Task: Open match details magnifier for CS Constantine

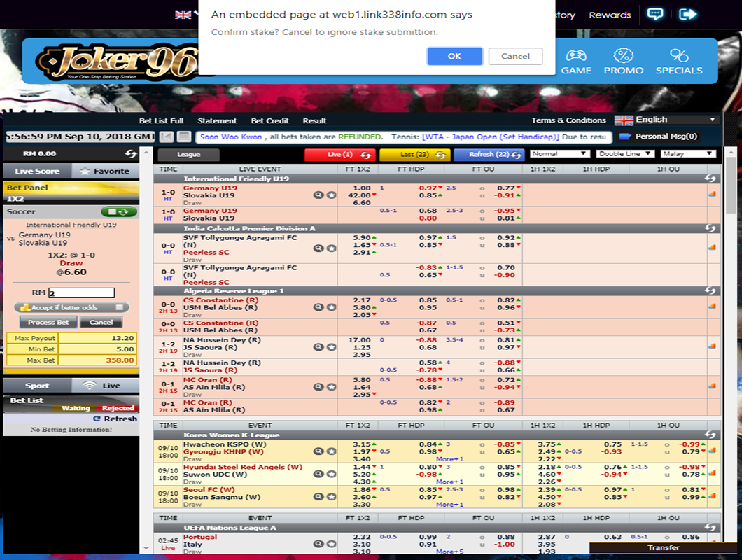Action: pyautogui.click(x=318, y=307)
